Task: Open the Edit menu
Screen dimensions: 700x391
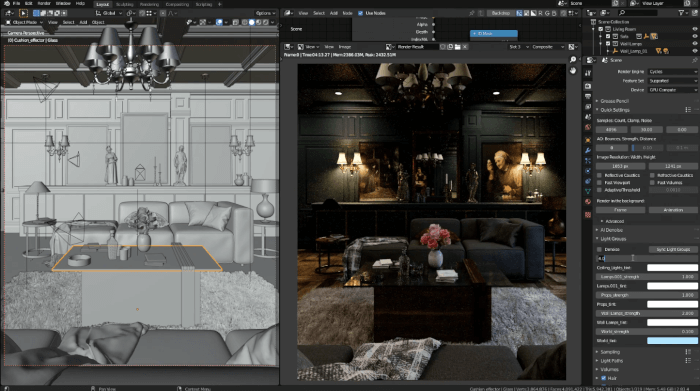Action: point(29,4)
